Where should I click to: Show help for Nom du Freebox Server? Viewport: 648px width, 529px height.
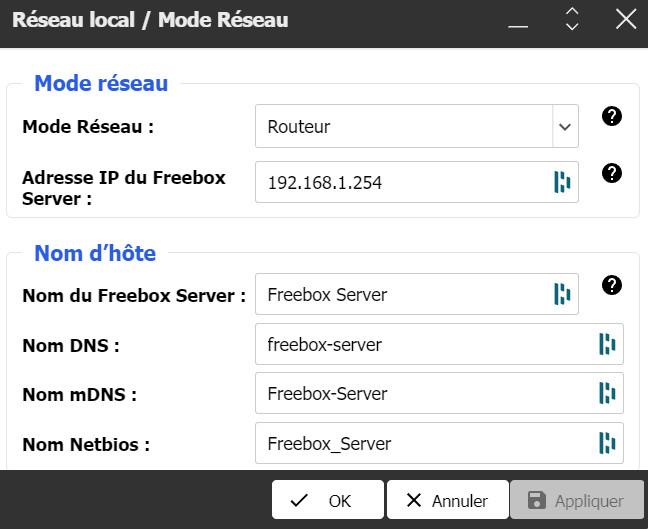(x=612, y=285)
